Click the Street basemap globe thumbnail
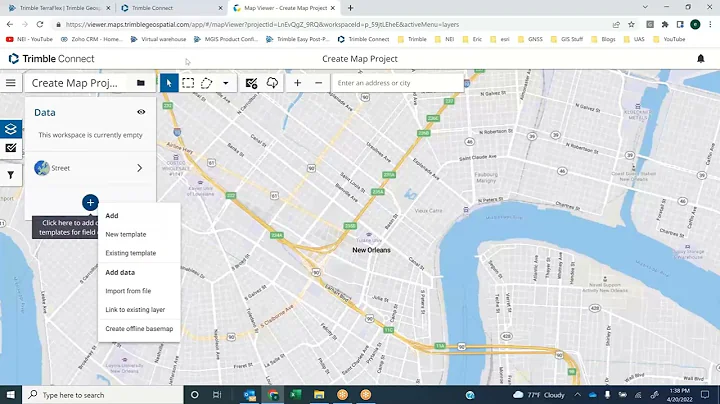Viewport: 720px width, 404px height. point(42,168)
